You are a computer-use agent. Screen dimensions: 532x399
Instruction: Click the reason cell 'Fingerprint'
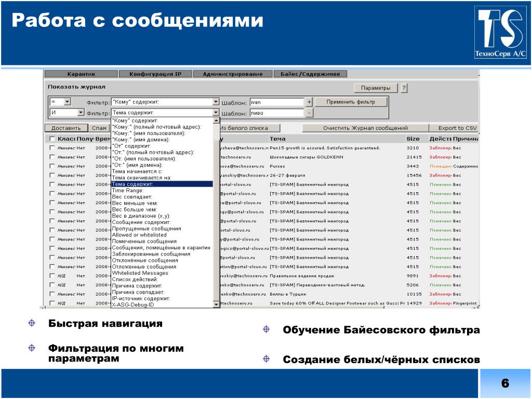(x=465, y=303)
